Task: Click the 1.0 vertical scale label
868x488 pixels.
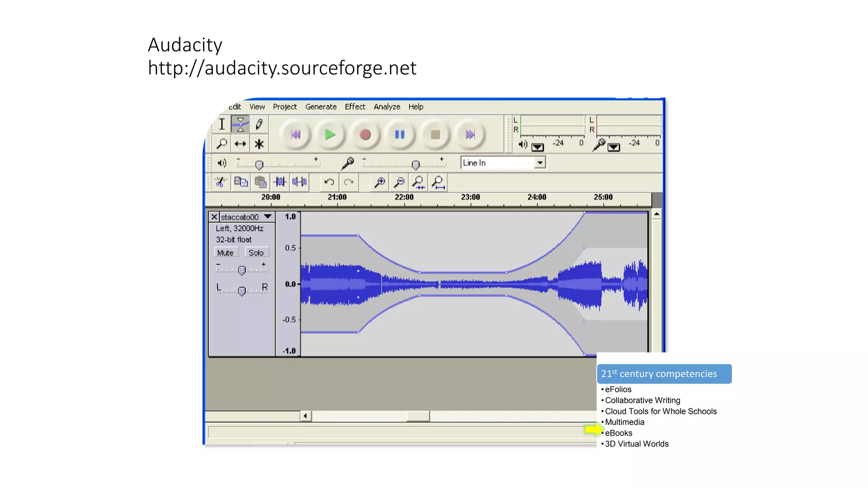Action: (x=290, y=217)
